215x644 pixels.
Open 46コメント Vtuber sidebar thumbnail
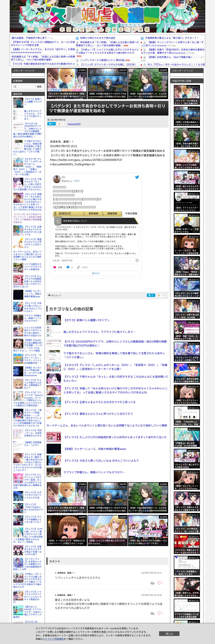[187, 266]
